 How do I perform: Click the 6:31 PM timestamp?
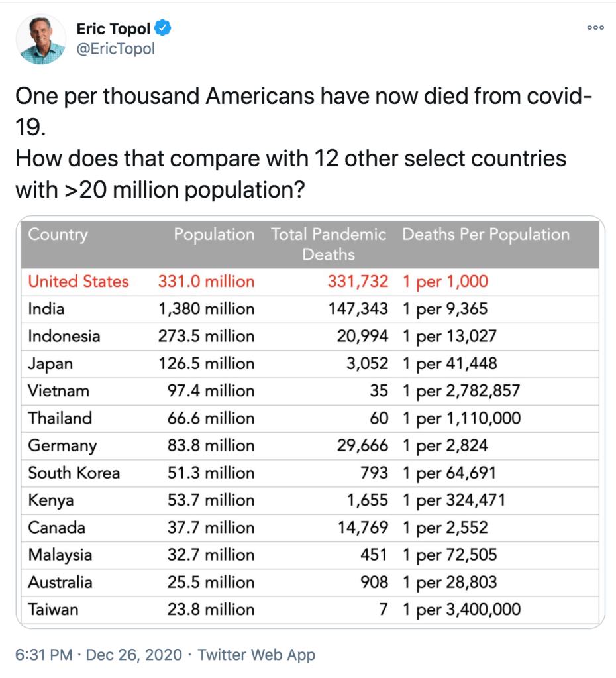pos(44,655)
